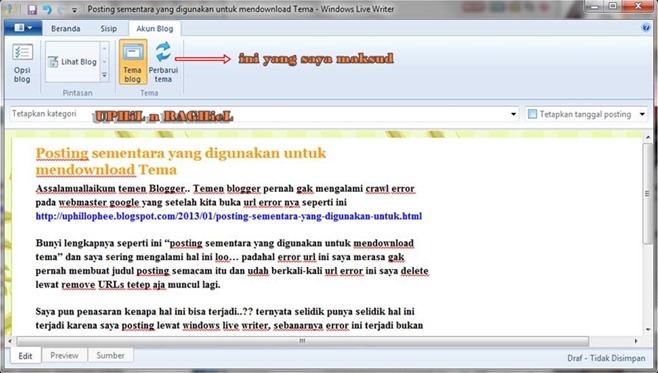The width and height of the screenshot is (658, 373).
Task: Click the Lihat Blog shortcut
Action: click(x=73, y=62)
